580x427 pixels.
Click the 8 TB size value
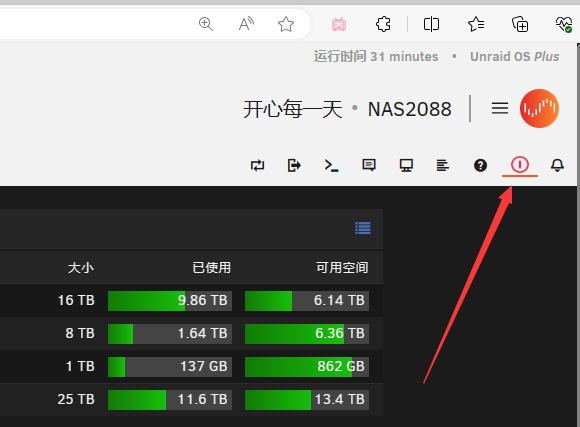coord(80,333)
